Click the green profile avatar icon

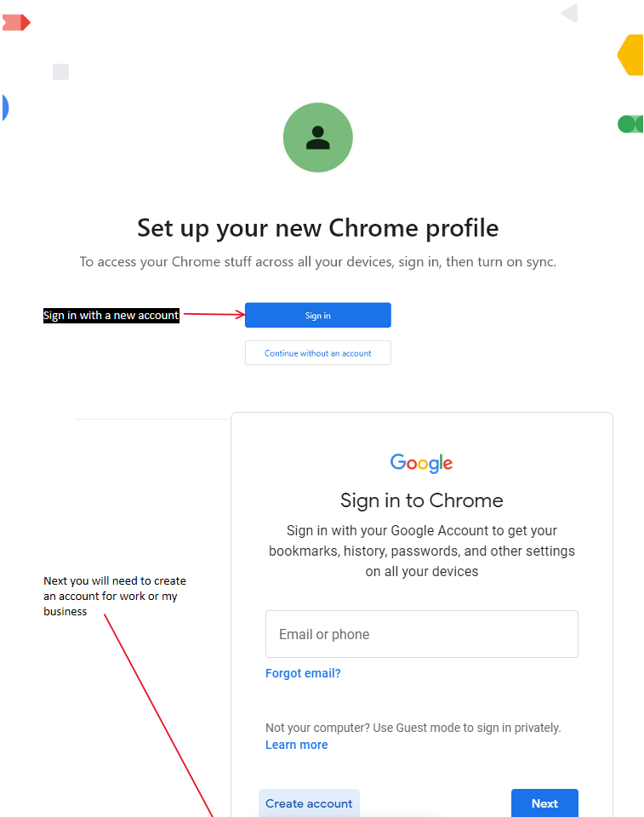point(318,138)
